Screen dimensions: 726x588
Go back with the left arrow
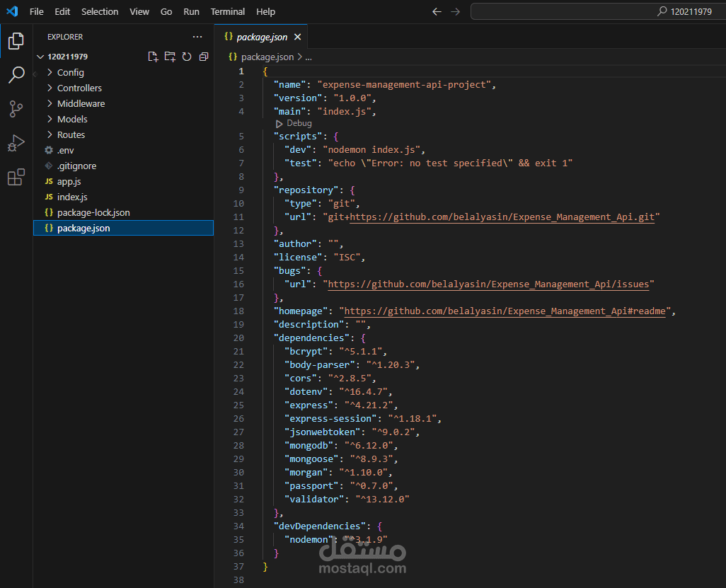pos(437,11)
